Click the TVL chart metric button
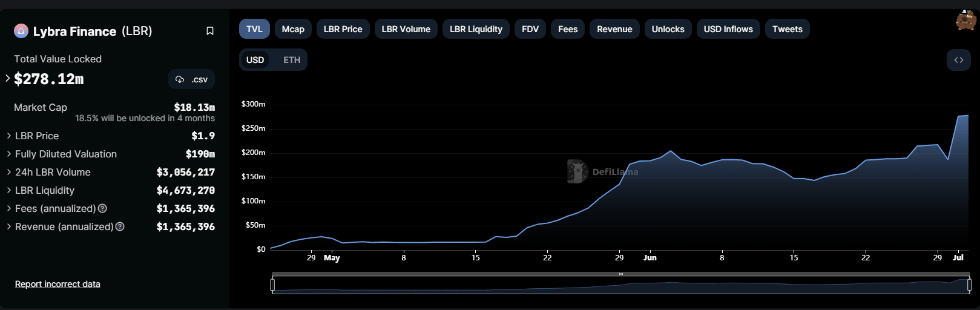The width and height of the screenshot is (980, 310). (254, 29)
